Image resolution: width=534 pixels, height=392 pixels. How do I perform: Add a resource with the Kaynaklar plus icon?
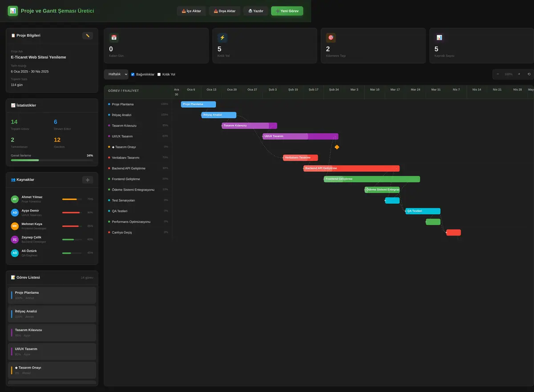(88, 180)
